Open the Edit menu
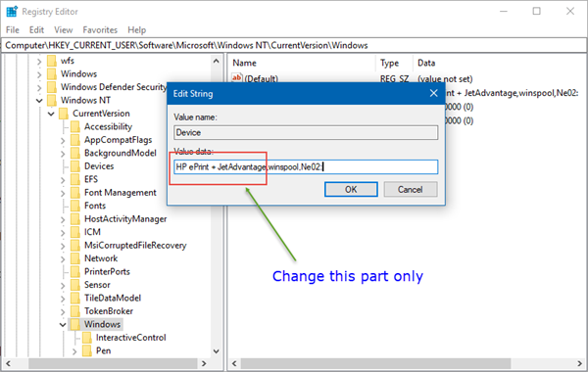This screenshot has width=588, height=372. pyautogui.click(x=37, y=30)
